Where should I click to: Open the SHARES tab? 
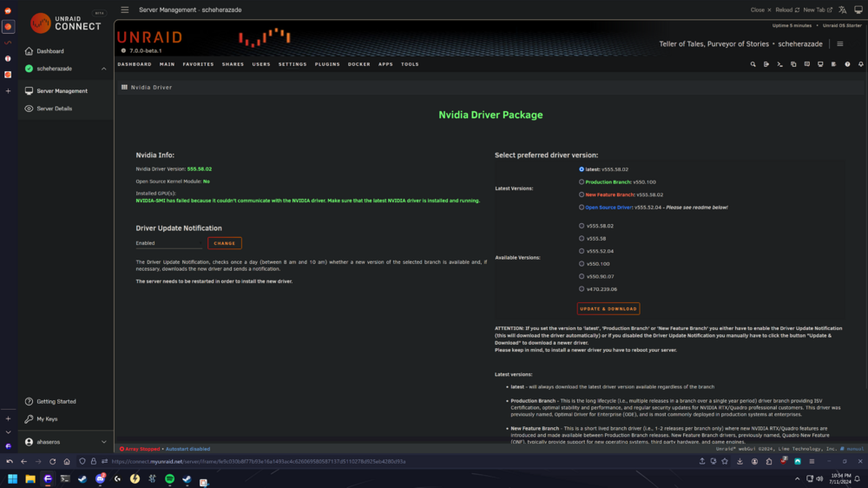[x=233, y=64]
